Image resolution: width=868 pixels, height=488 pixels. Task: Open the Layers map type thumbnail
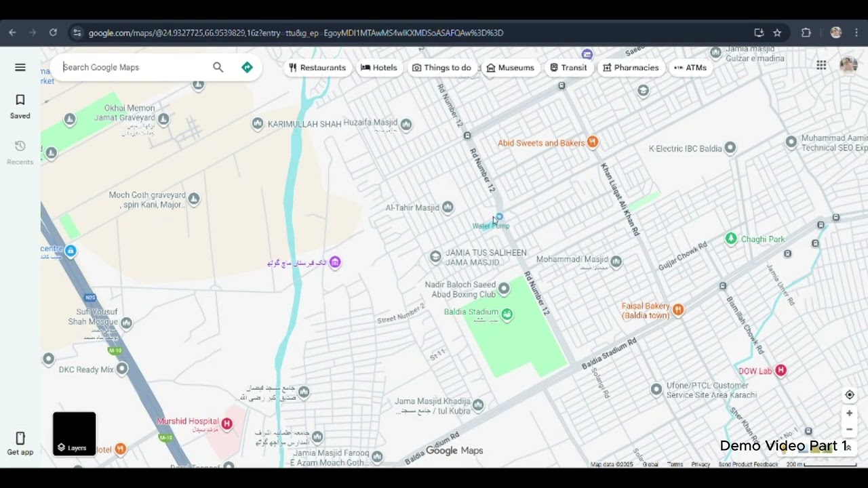point(75,434)
